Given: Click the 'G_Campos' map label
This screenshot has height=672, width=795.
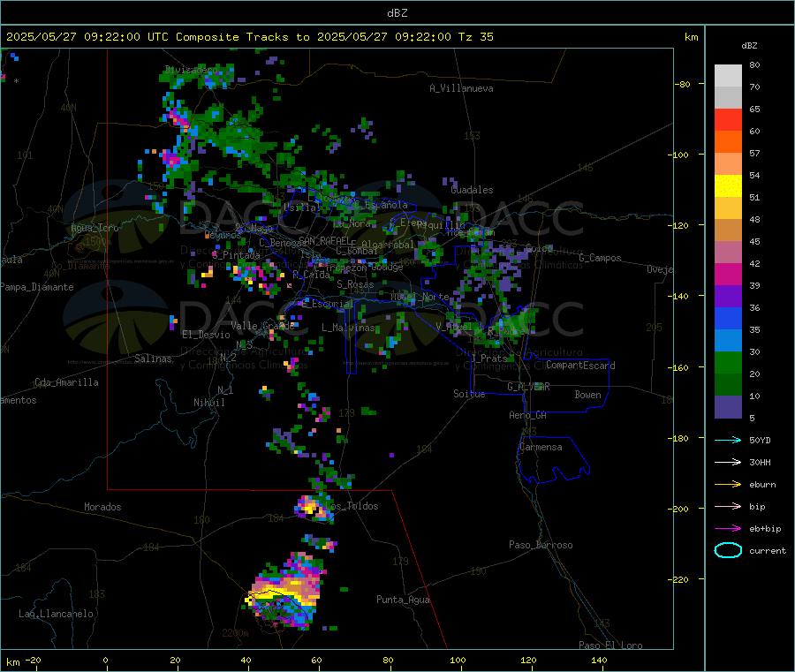Looking at the screenshot, I should (x=600, y=258).
